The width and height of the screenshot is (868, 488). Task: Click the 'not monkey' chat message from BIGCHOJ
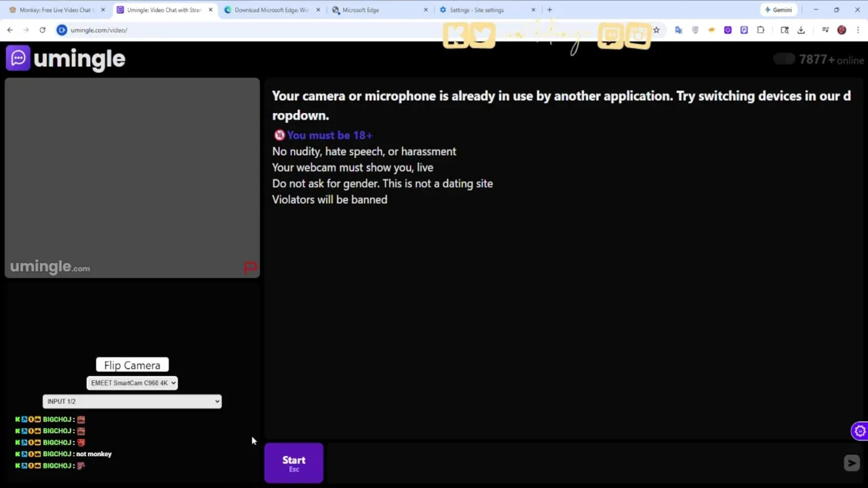[x=94, y=454]
